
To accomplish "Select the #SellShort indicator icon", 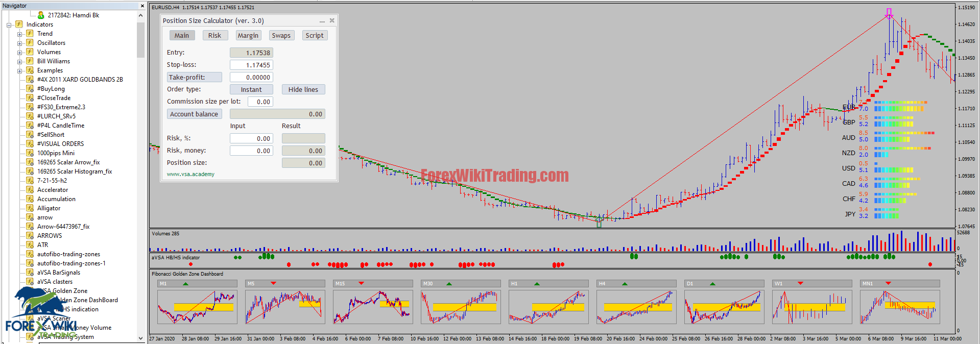I will coord(30,135).
